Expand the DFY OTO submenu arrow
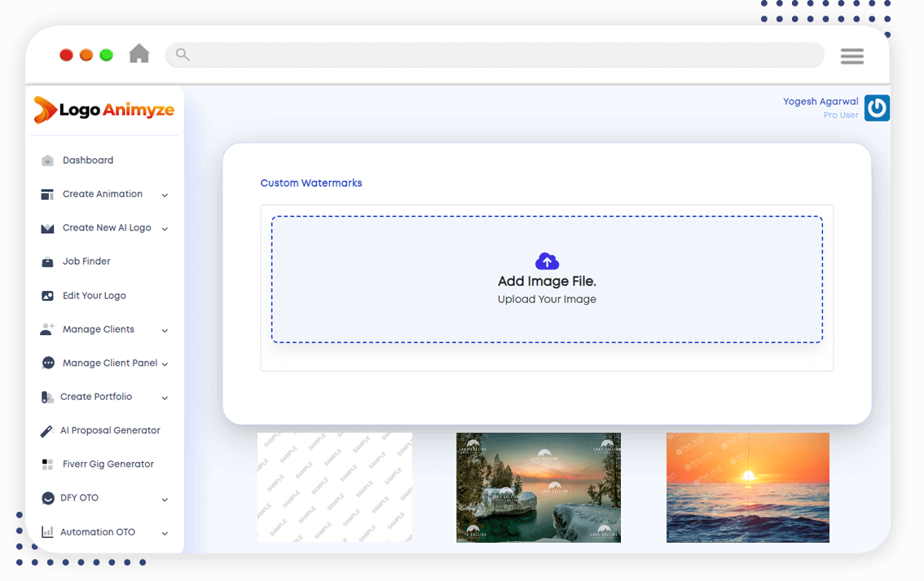The height and width of the screenshot is (581, 924). (x=165, y=499)
